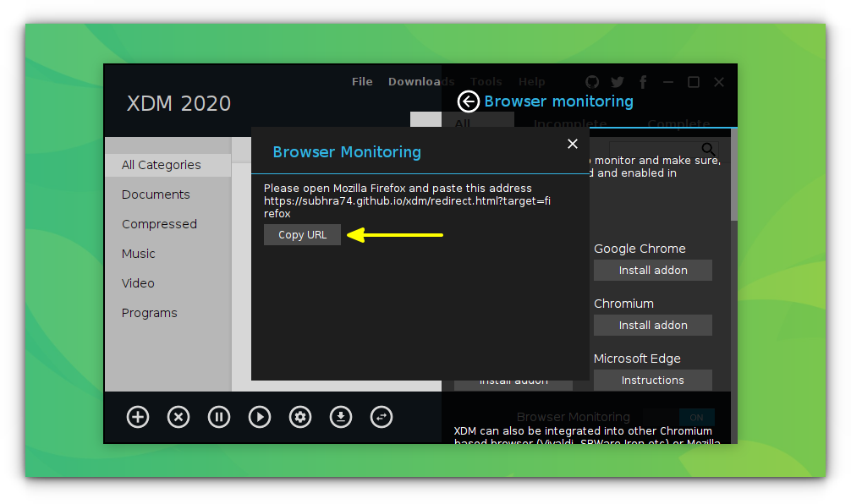The height and width of the screenshot is (504, 851).
Task: Close the Browser Monitoring dialog
Action: click(x=573, y=144)
